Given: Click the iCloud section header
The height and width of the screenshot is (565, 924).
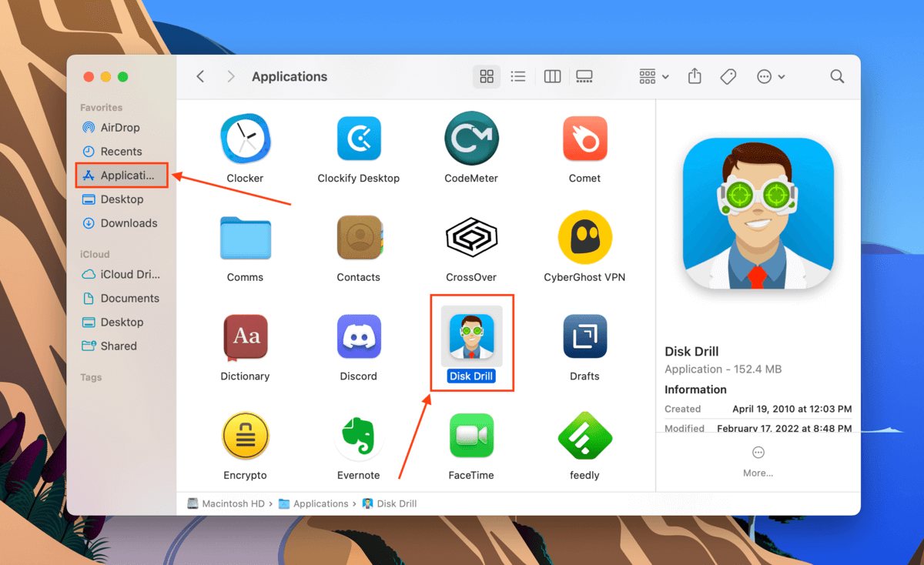Looking at the screenshot, I should coord(95,254).
